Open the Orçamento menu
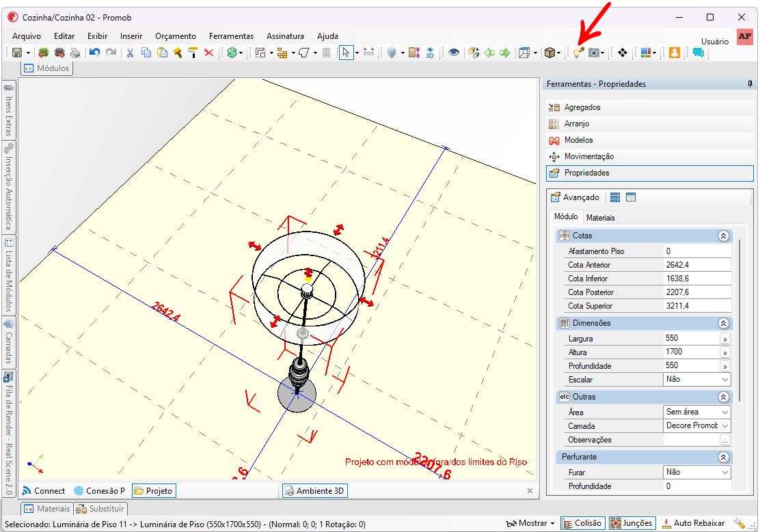This screenshot has height=532, width=760. [176, 36]
